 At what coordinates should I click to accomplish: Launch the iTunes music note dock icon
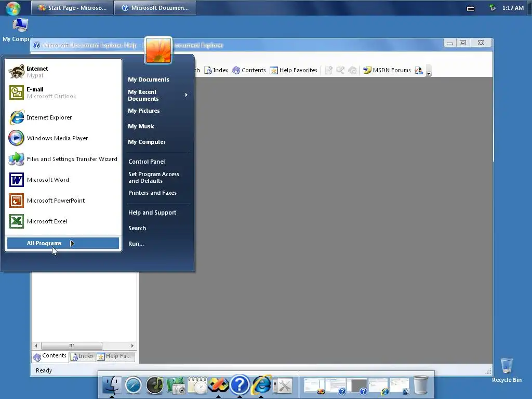coord(154,386)
